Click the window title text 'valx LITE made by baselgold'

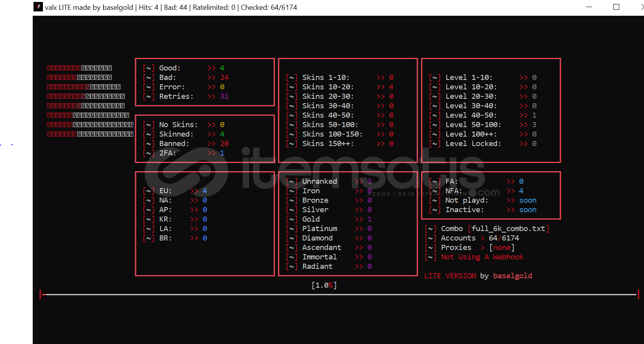tap(89, 7)
